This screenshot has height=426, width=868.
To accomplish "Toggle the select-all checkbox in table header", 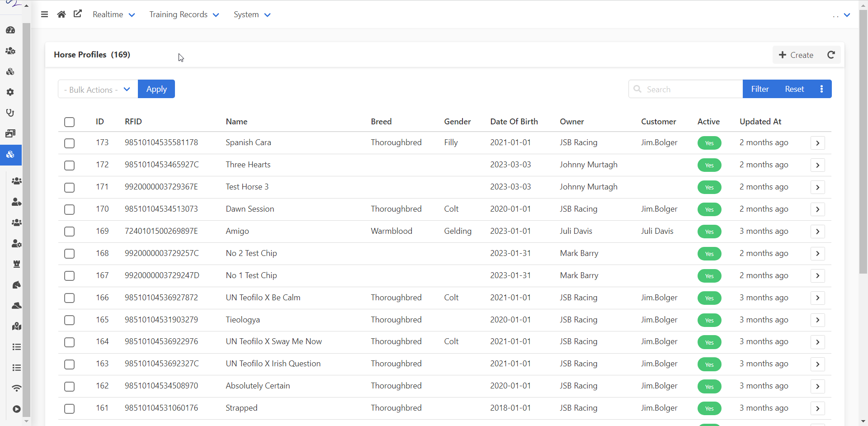I will [69, 122].
